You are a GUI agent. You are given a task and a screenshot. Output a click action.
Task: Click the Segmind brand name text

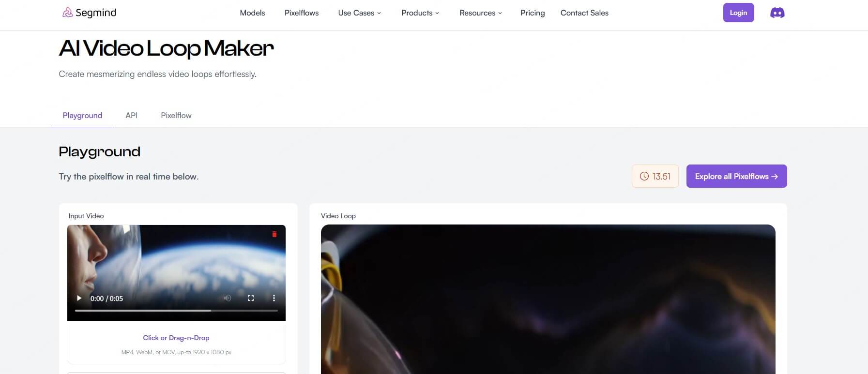(x=96, y=13)
